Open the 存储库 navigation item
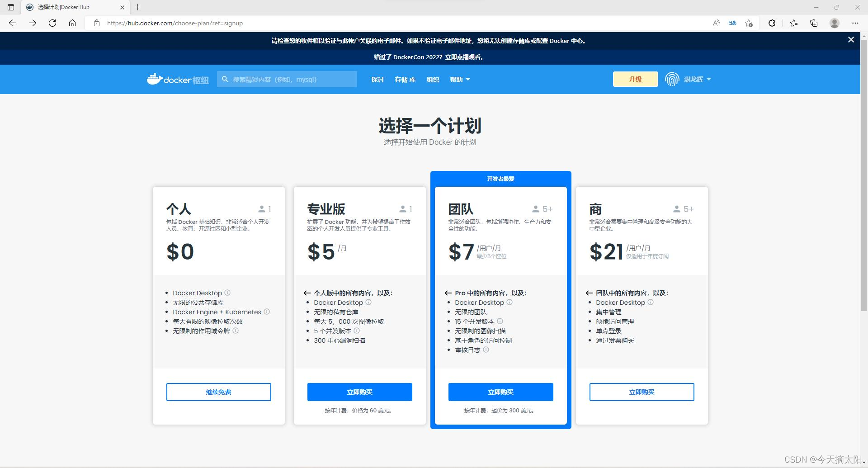This screenshot has width=868, height=468. point(405,80)
